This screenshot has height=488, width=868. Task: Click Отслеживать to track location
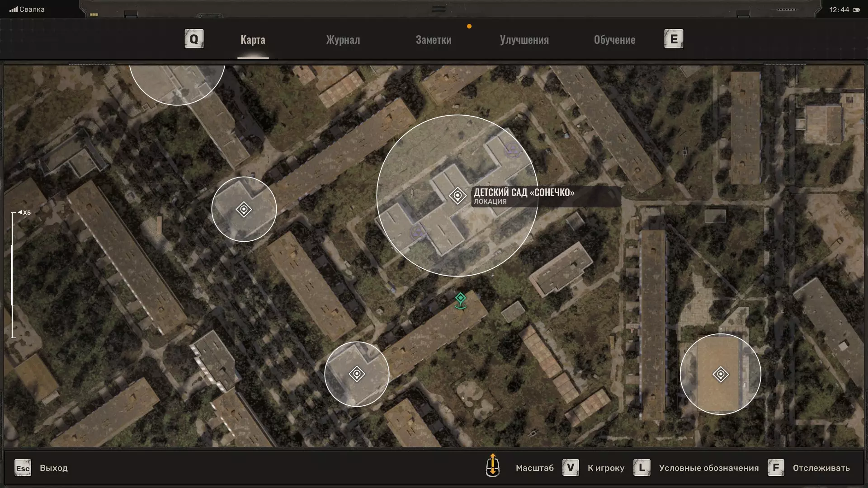click(x=821, y=468)
